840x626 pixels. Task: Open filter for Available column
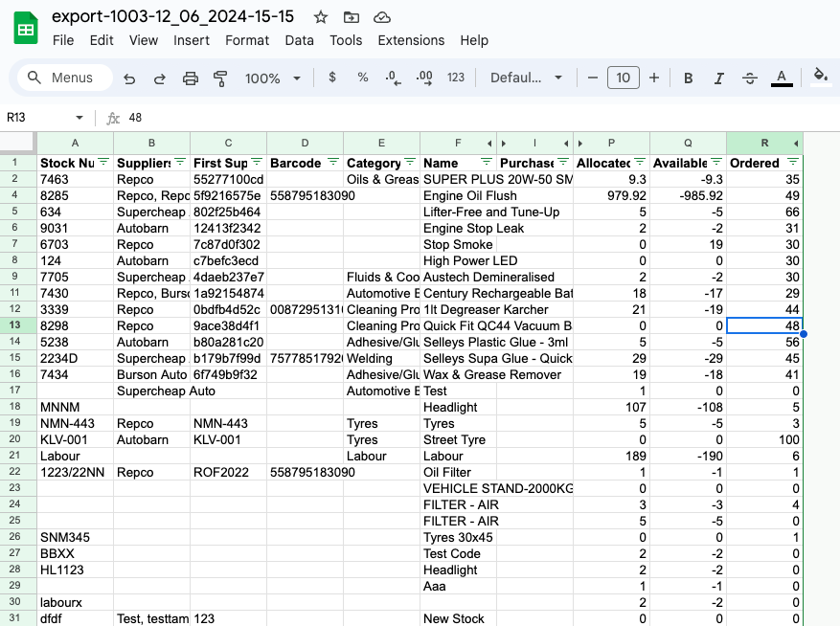[716, 162]
